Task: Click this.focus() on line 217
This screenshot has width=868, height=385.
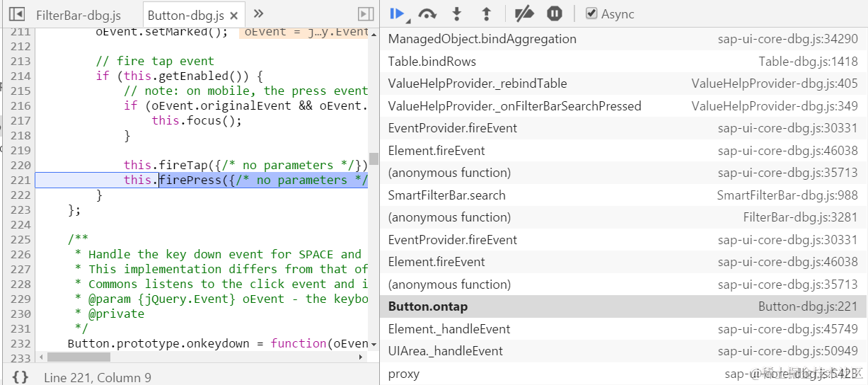Action: pyautogui.click(x=197, y=120)
